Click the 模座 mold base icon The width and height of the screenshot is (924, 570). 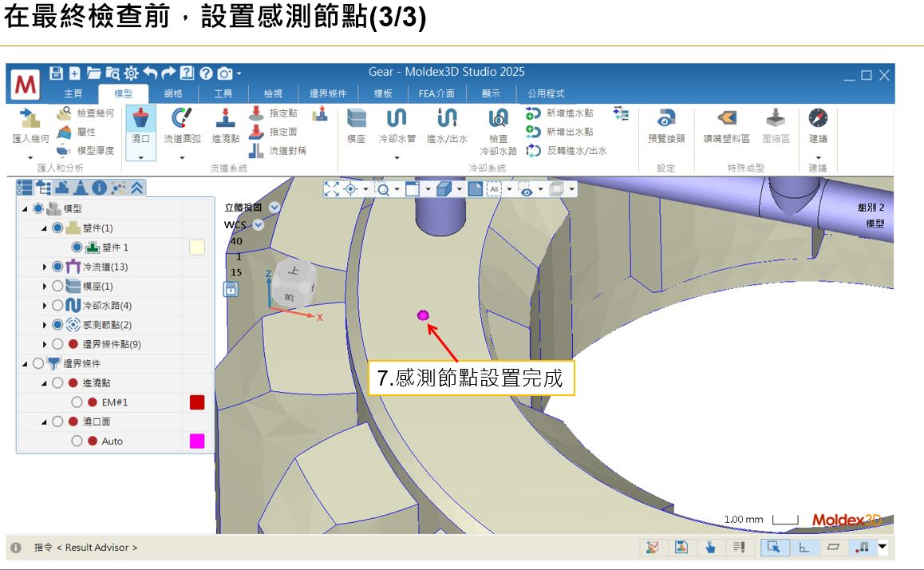(356, 120)
